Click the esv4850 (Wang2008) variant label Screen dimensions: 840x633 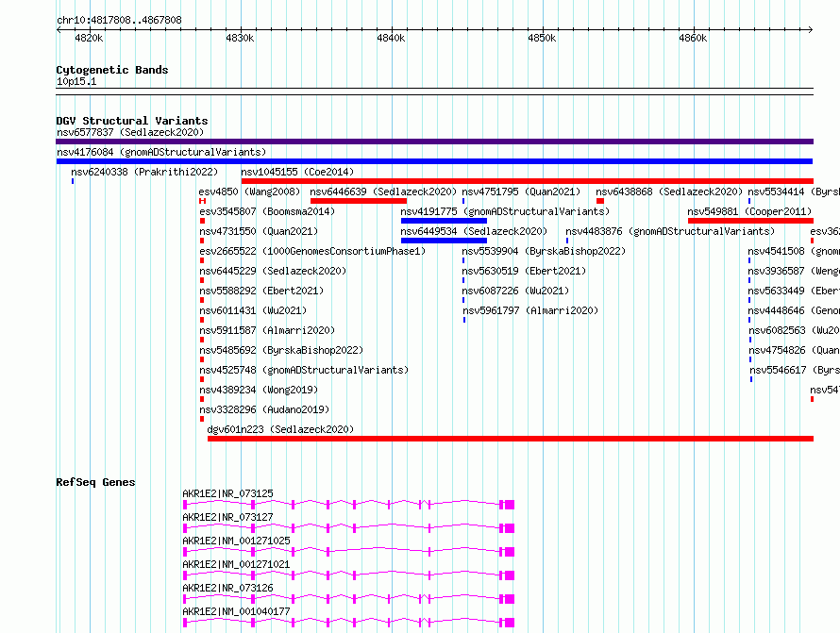[249, 192]
